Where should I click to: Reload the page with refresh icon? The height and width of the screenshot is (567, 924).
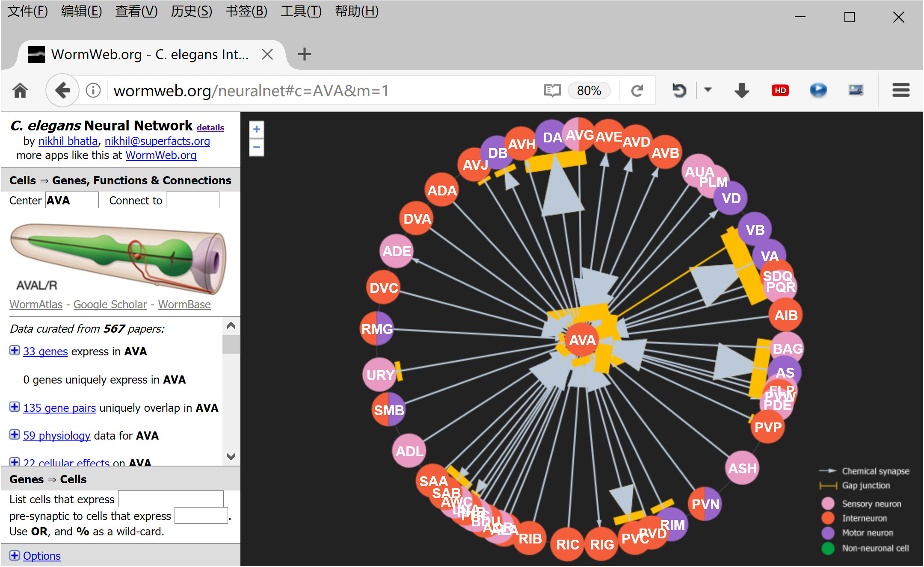637,91
